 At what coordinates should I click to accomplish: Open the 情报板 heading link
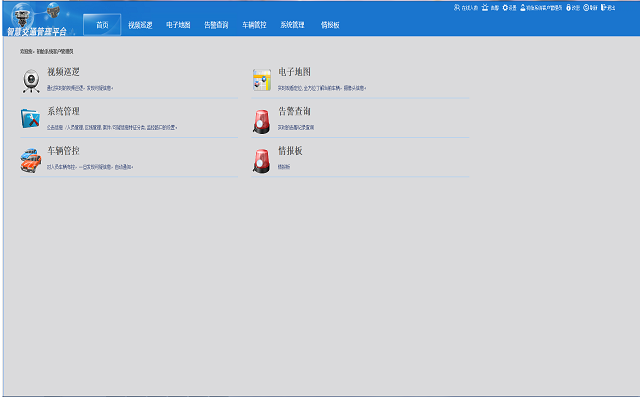(x=290, y=151)
